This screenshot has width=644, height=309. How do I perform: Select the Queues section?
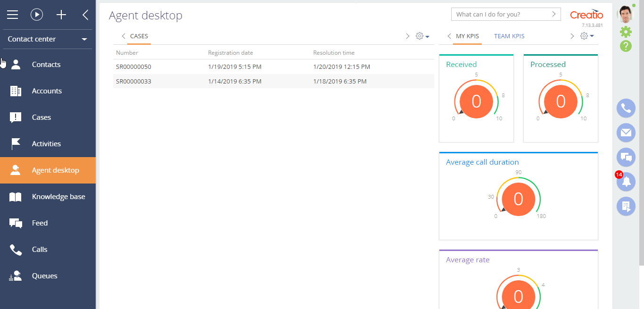44,276
